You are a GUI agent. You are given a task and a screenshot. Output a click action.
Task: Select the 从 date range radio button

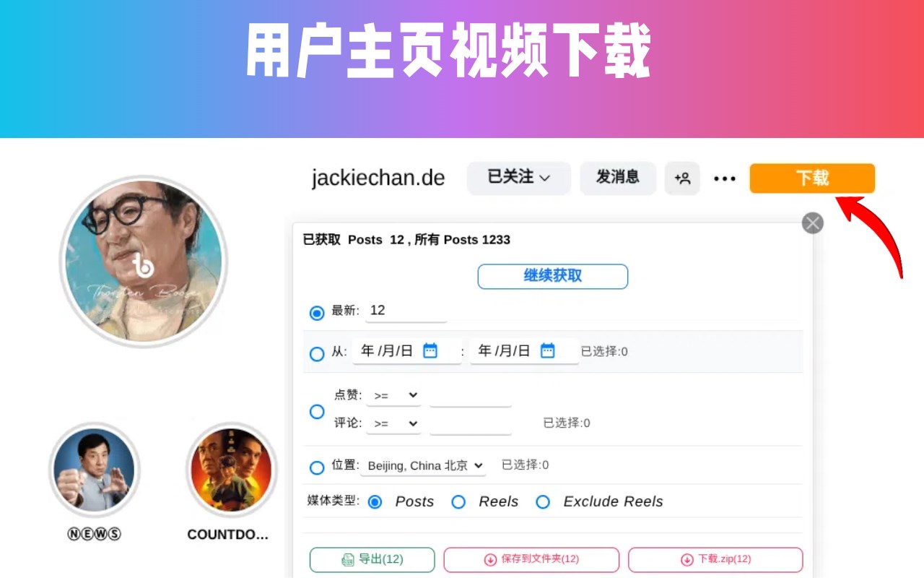point(317,354)
